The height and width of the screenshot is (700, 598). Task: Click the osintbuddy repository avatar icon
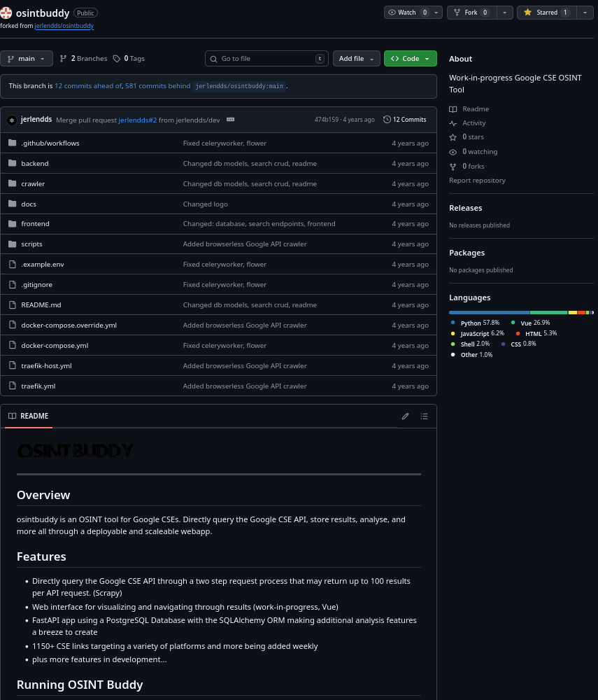(x=6, y=13)
